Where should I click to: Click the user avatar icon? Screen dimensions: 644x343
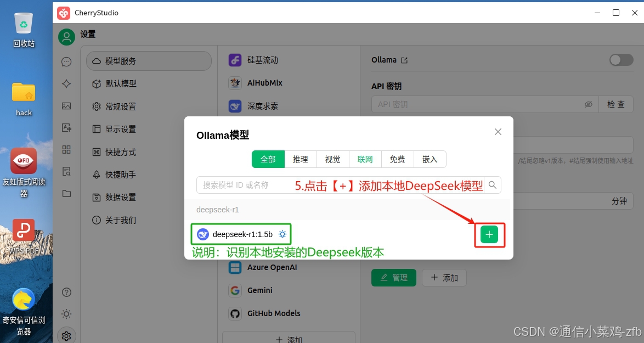click(66, 37)
